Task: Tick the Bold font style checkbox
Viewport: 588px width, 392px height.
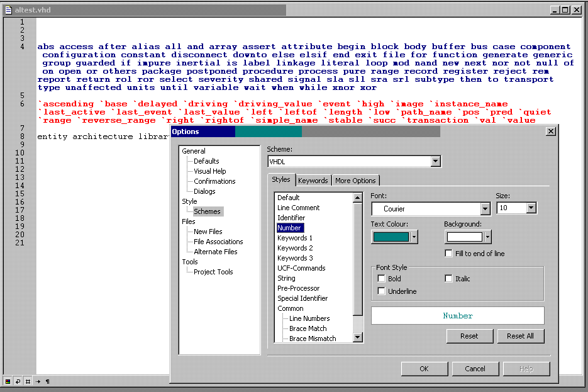Action: [x=381, y=278]
